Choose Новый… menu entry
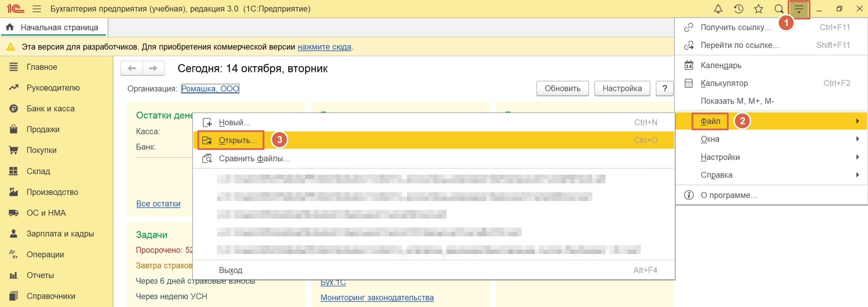The height and width of the screenshot is (307, 868). [x=234, y=122]
